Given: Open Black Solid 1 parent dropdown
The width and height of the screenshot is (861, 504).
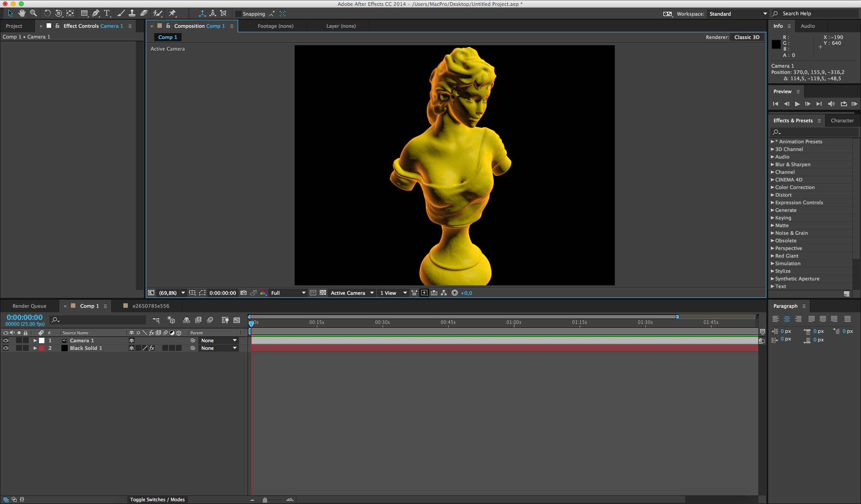Looking at the screenshot, I should (218, 348).
